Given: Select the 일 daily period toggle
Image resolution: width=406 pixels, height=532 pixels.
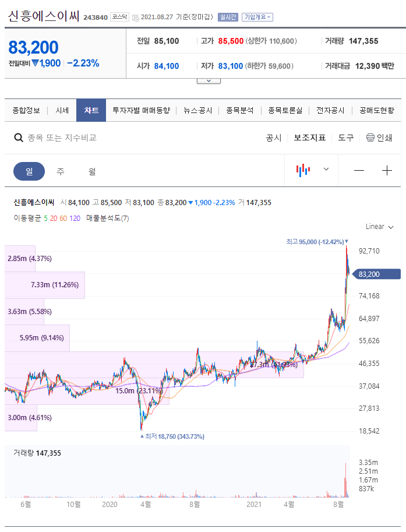Looking at the screenshot, I should tap(29, 171).
